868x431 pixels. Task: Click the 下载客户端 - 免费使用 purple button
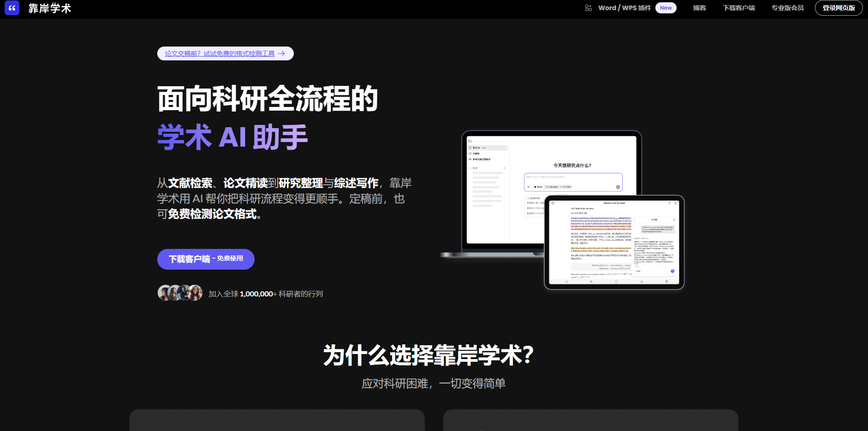tap(206, 259)
